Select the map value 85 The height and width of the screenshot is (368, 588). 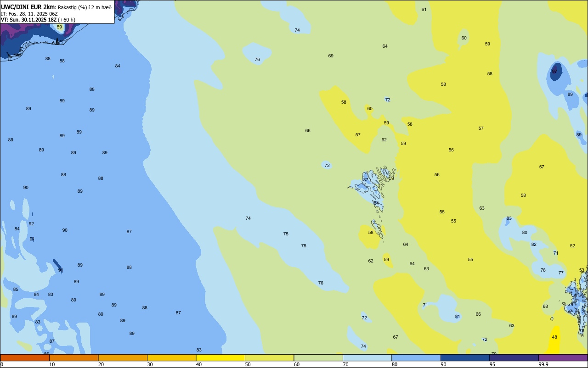click(16, 290)
